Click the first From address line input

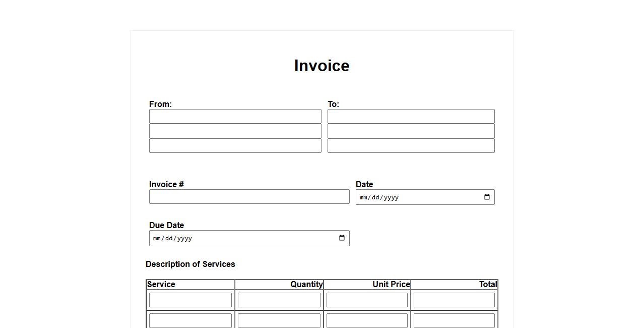pos(235,116)
